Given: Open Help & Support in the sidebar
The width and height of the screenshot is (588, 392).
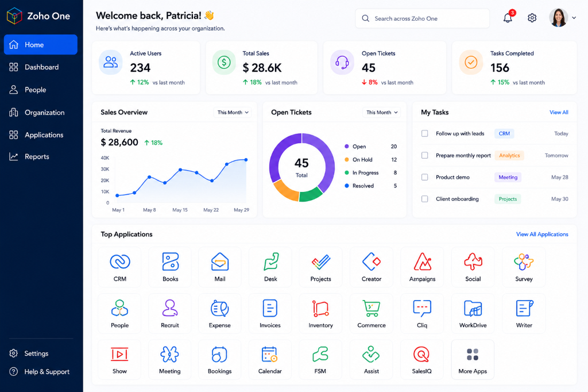Looking at the screenshot, I should (x=41, y=372).
